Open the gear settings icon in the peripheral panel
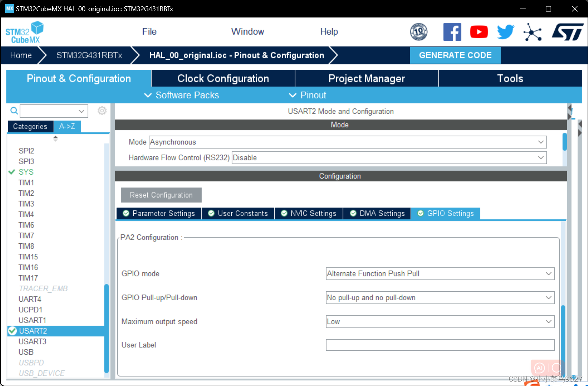Image resolution: width=588 pixels, height=386 pixels. (x=102, y=110)
